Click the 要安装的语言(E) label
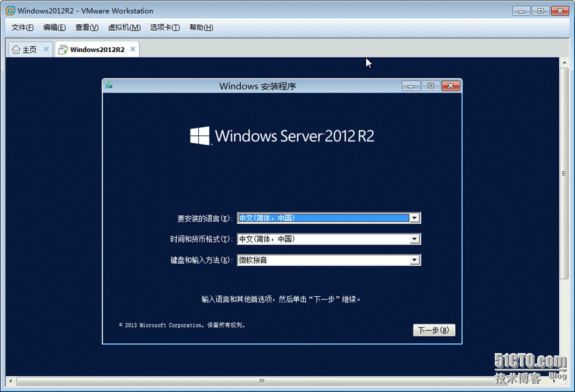The image size is (575, 392). [x=205, y=219]
